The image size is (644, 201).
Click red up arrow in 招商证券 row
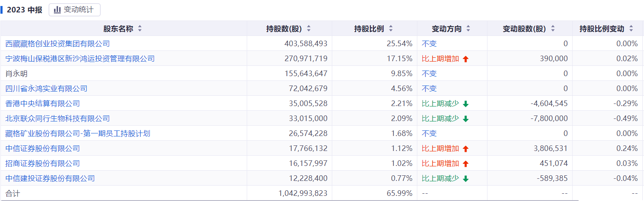466,164
